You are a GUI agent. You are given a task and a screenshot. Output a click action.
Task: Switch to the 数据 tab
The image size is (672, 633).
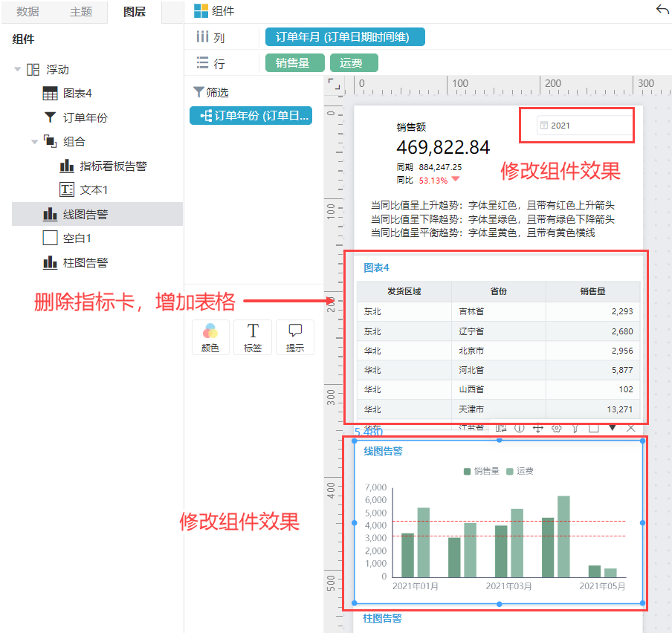pos(28,12)
